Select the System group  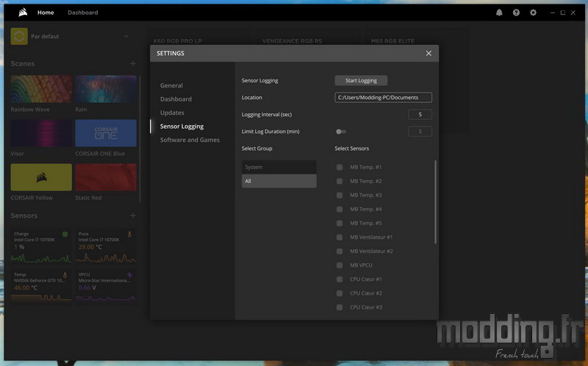(279, 168)
